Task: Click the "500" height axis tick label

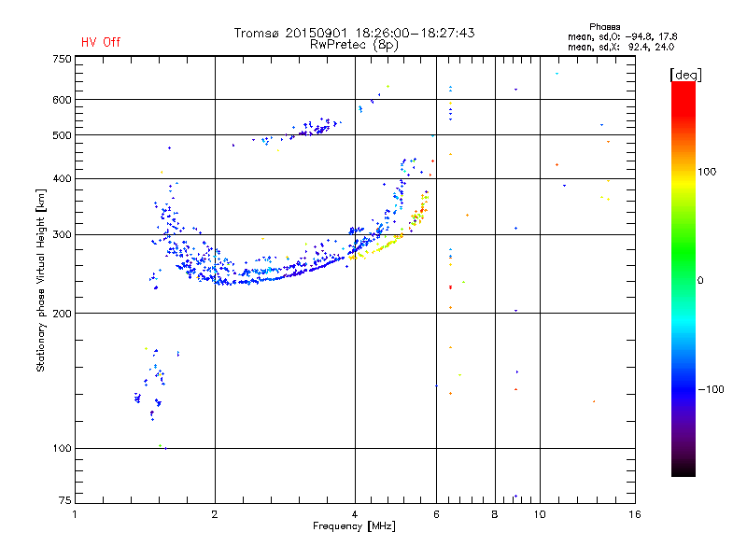Action: point(62,135)
